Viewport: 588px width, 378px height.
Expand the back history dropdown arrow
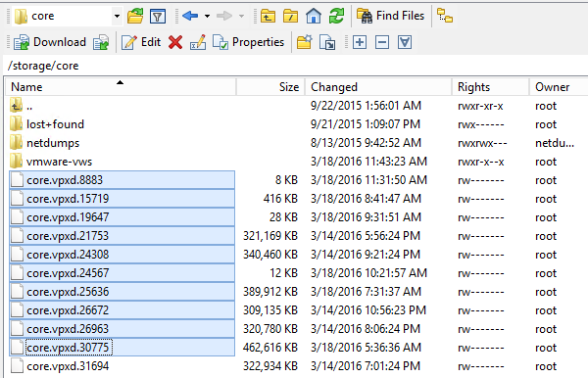[x=207, y=16]
